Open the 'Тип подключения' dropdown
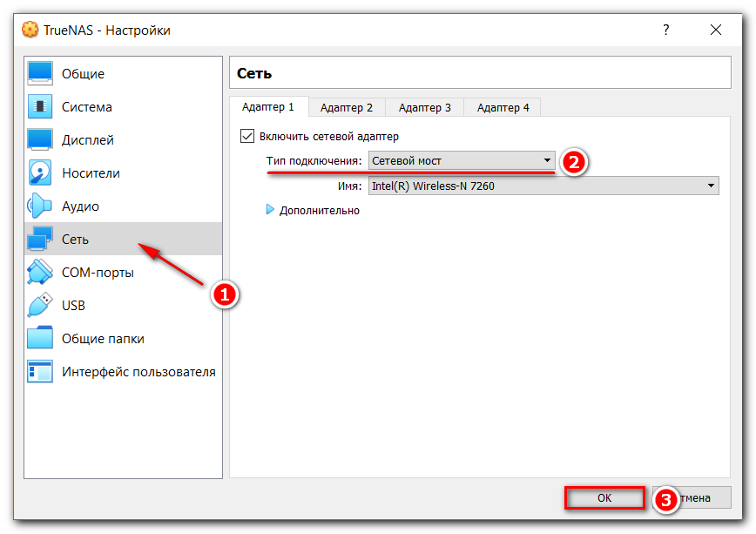The image size is (756, 534). pos(461,161)
